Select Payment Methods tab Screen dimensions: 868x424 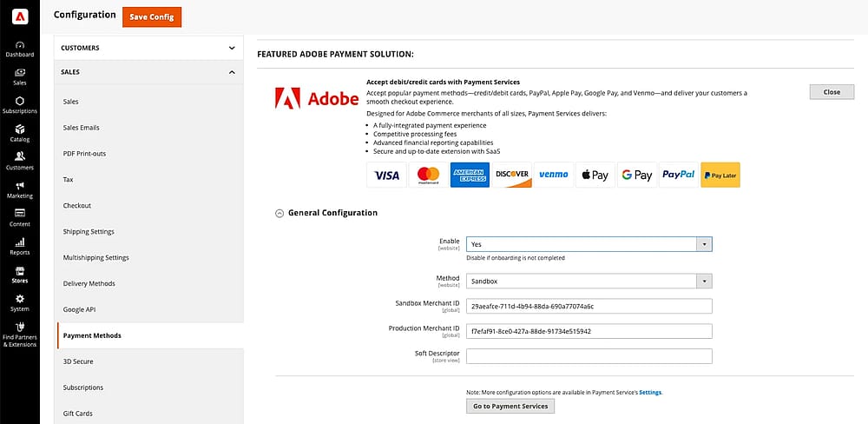point(150,336)
